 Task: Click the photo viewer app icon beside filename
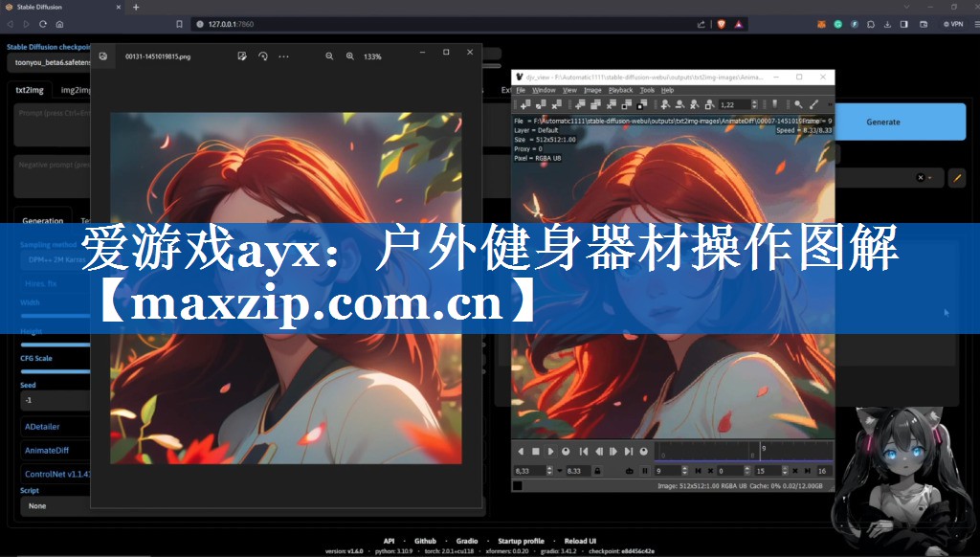pyautogui.click(x=103, y=56)
